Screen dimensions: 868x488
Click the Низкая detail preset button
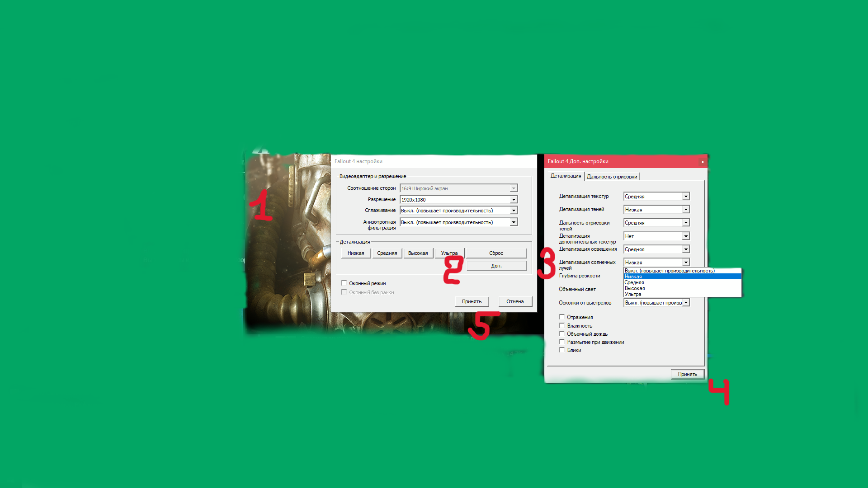click(356, 253)
